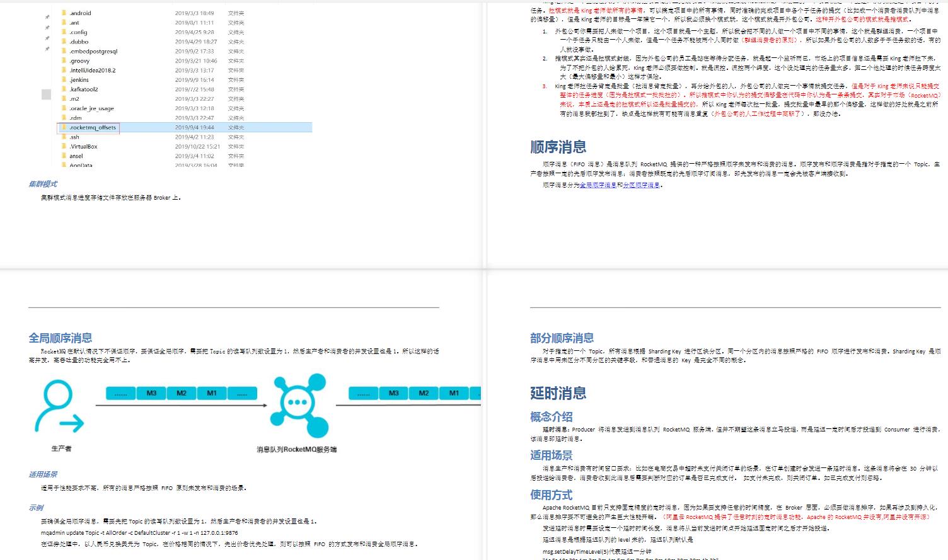Click the 顺序消息 main heading

point(558,147)
